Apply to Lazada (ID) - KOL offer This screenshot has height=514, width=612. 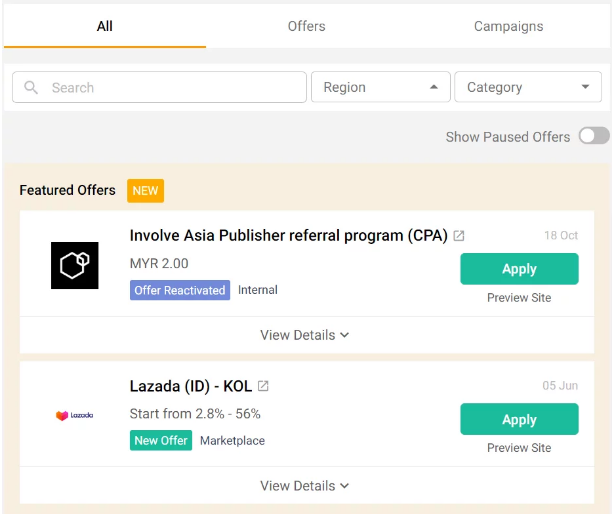pos(519,420)
